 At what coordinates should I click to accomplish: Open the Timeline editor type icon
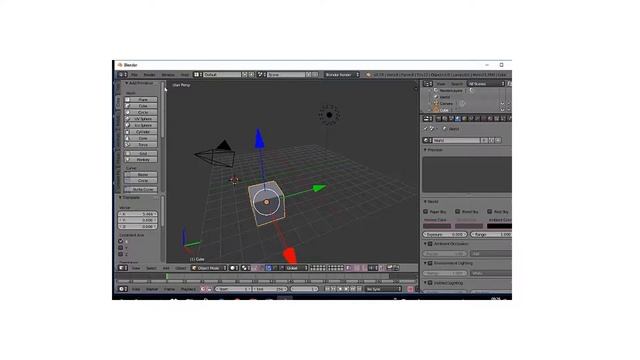(122, 289)
